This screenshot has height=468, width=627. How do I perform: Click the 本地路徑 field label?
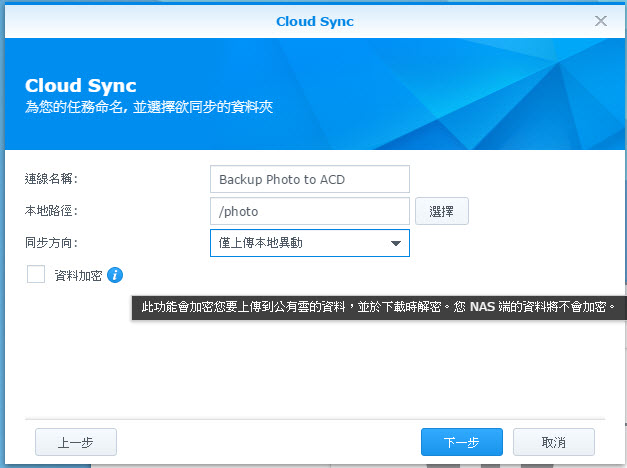[51, 211]
